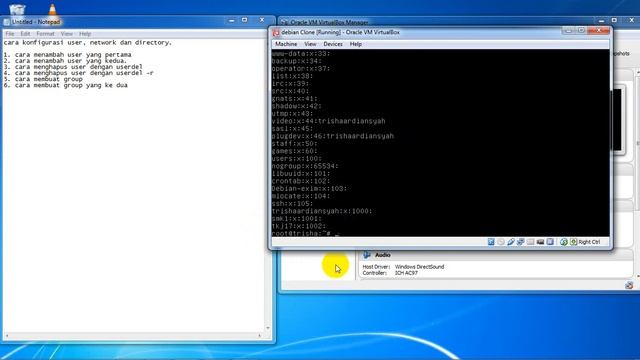The height and width of the screenshot is (360, 640).
Task: Click Audio section icon in VirtualBox Manager
Action: 367,255
